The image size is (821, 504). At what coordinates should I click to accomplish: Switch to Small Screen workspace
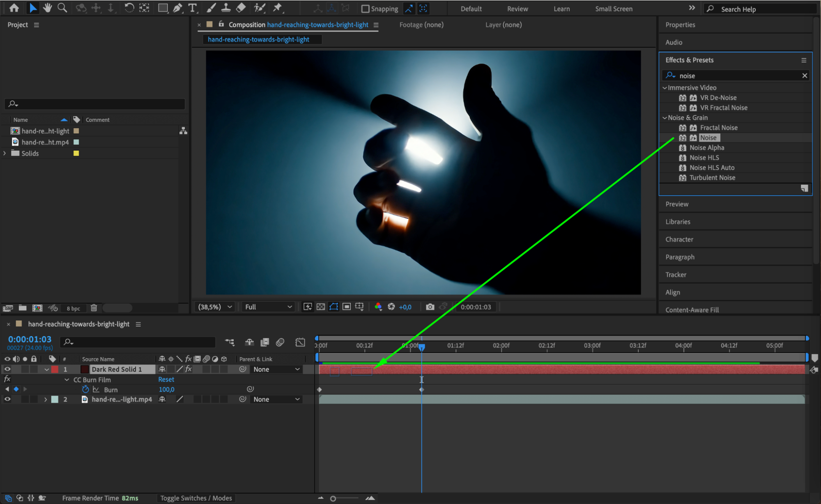pyautogui.click(x=614, y=9)
